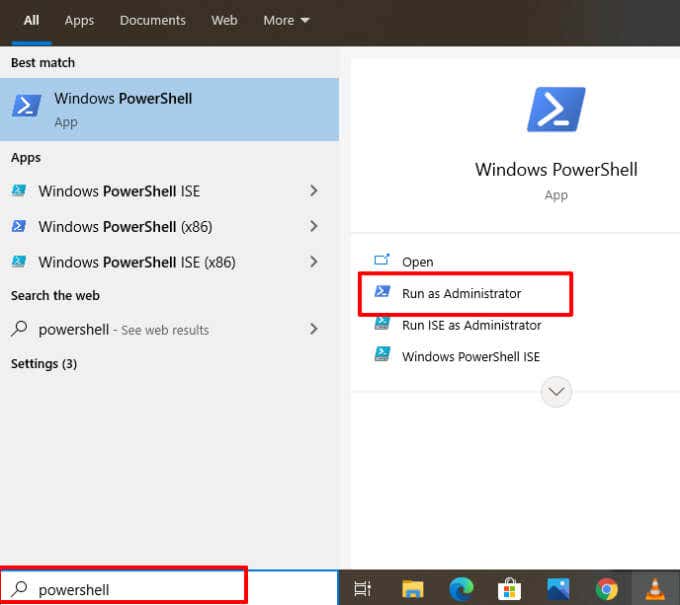Screen dimensions: 680x605
Task: Click the Open action icon
Action: 382,260
